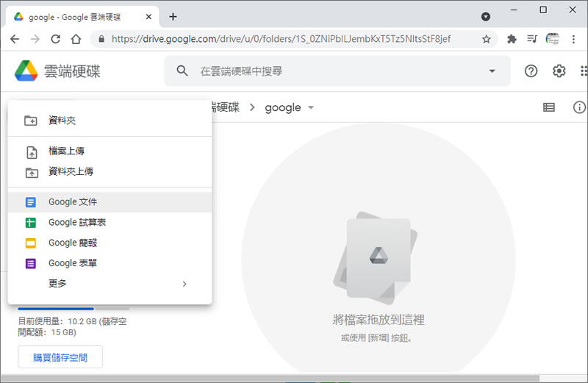Viewport: 588px width, 383px height.
Task: Click the browser back arrow
Action: [15, 39]
